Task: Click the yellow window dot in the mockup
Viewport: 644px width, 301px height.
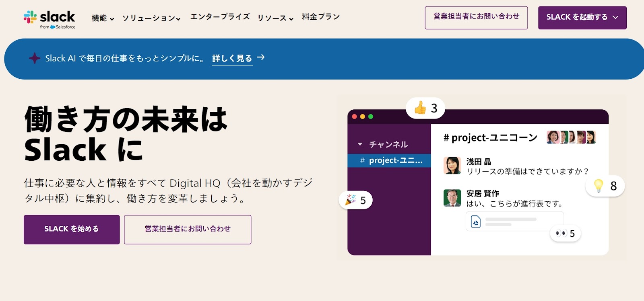Action: [362, 117]
